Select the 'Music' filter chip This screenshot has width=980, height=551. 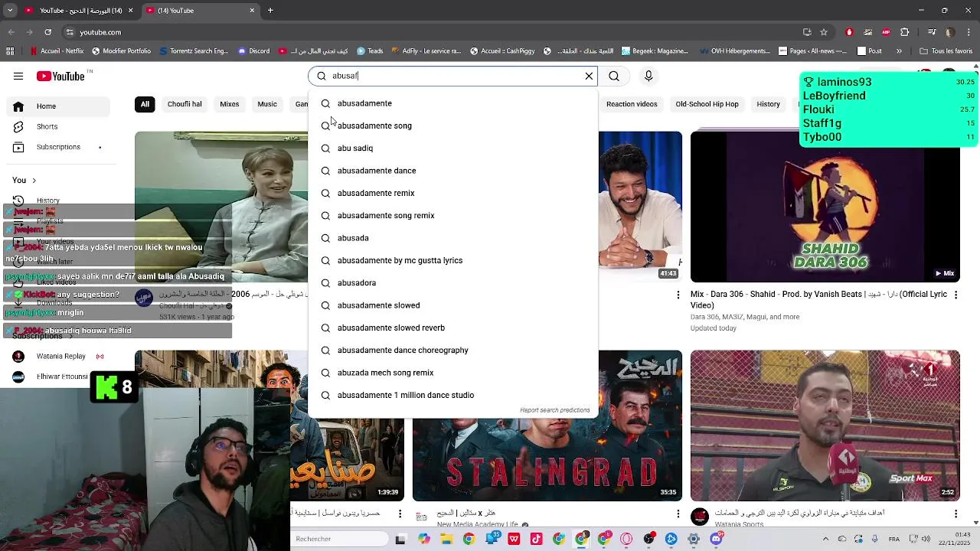click(267, 104)
